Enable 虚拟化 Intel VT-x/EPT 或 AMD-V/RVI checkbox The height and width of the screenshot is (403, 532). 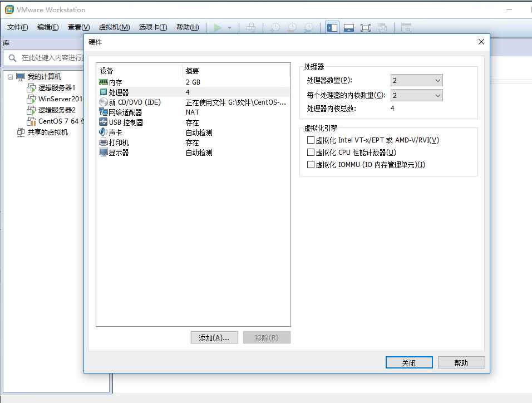click(311, 140)
